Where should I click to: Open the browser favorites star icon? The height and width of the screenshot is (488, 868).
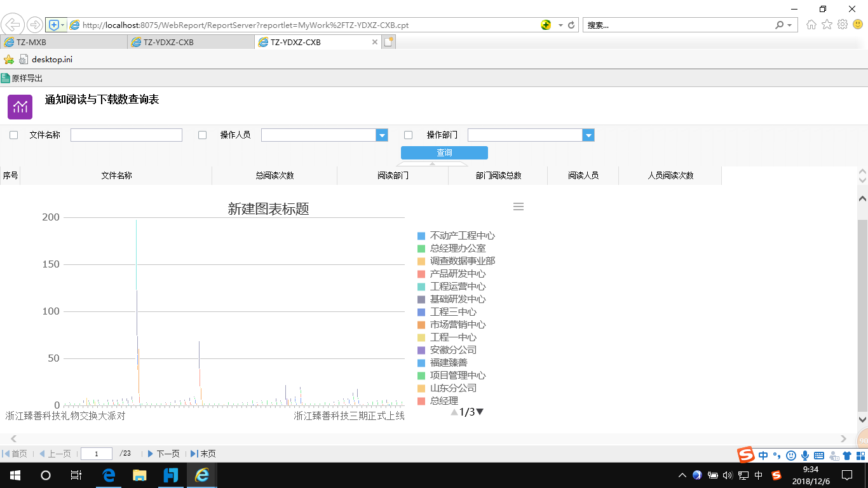point(827,25)
